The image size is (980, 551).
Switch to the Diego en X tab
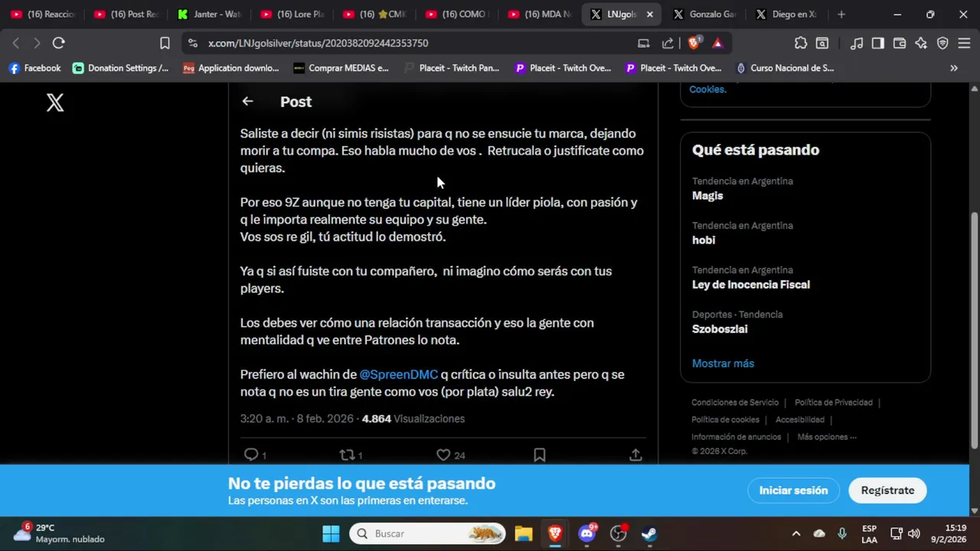pos(787,14)
